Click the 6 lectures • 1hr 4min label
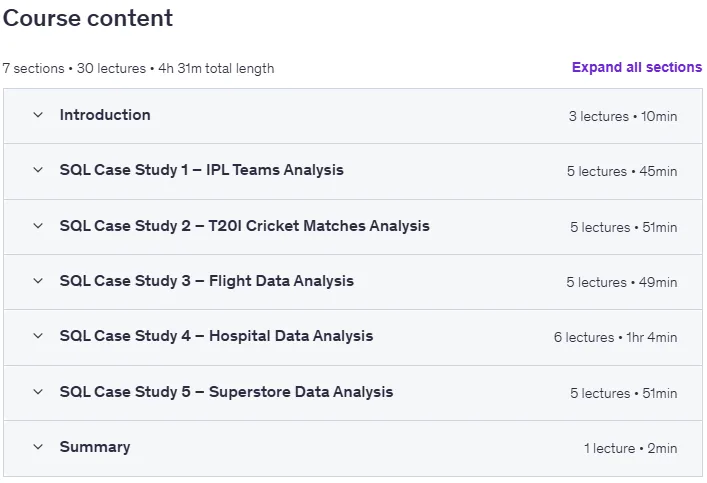 [615, 337]
